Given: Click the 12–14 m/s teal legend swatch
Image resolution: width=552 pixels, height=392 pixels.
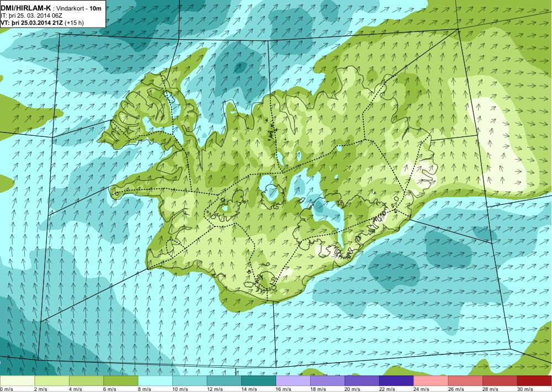Looking at the screenshot, I should pyautogui.click(x=224, y=381).
